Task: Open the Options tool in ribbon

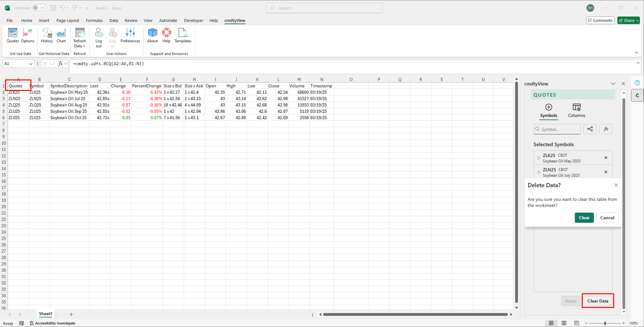Action: (x=28, y=36)
